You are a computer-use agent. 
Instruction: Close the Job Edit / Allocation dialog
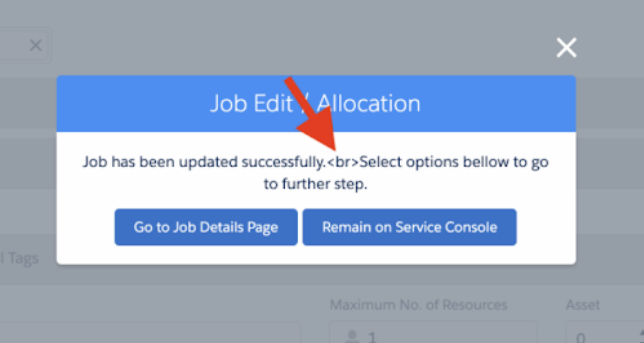point(566,47)
